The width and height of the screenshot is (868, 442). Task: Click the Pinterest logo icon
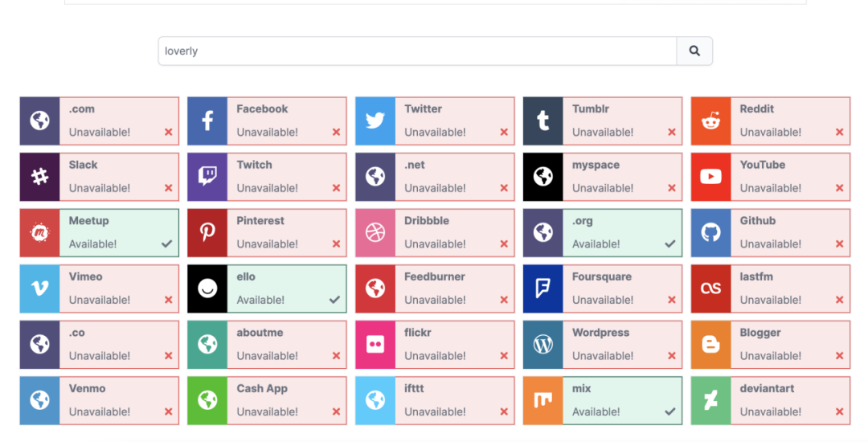pyautogui.click(x=207, y=232)
